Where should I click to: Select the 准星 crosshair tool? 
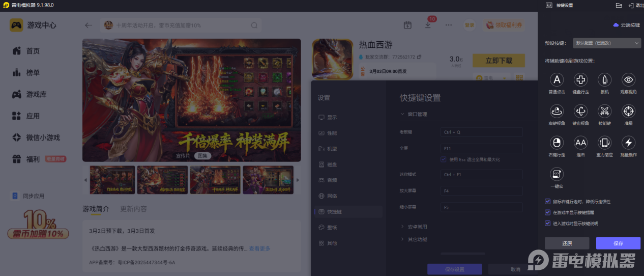point(629,111)
